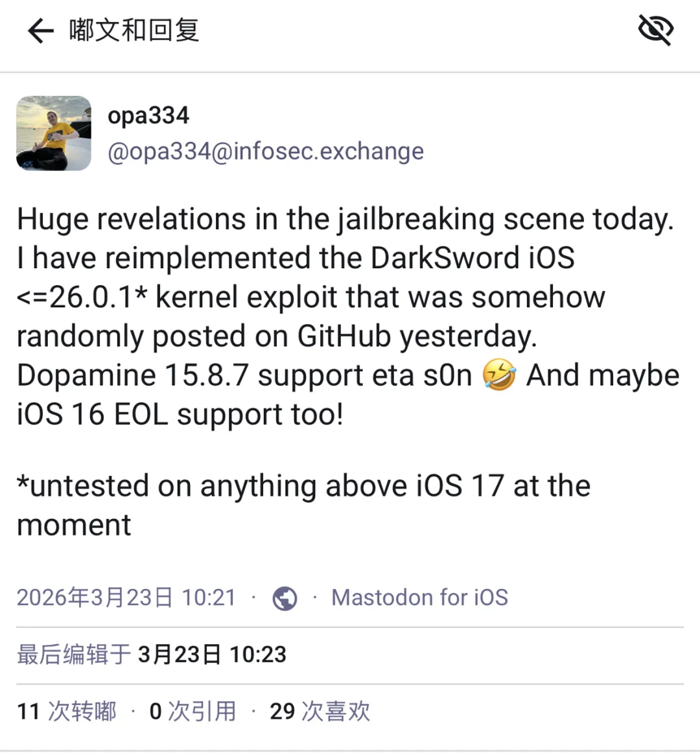Image resolution: width=700 pixels, height=753 pixels.
Task: Tap the word GitHub in the post
Action: (344, 336)
